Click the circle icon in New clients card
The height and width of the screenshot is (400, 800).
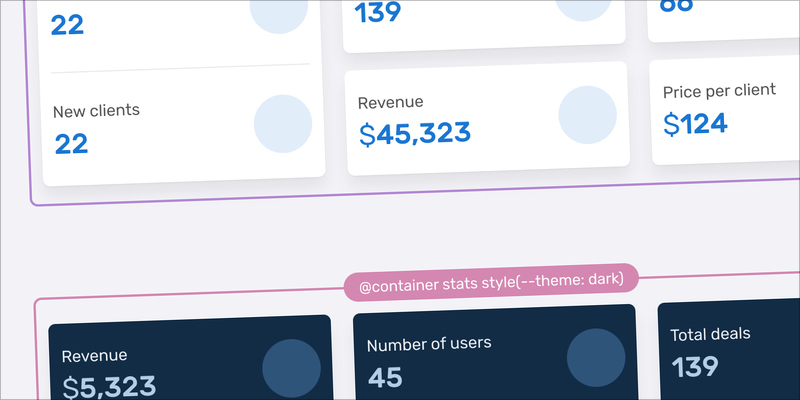283,123
